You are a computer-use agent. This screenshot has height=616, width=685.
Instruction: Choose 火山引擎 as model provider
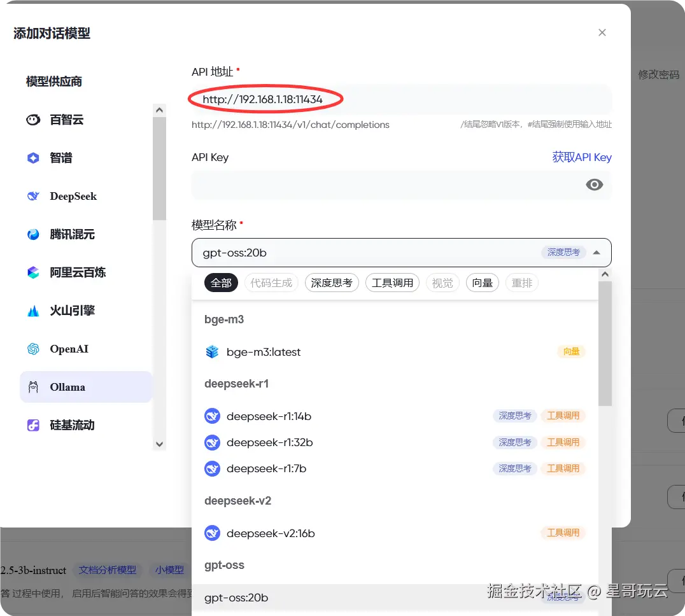86,311
